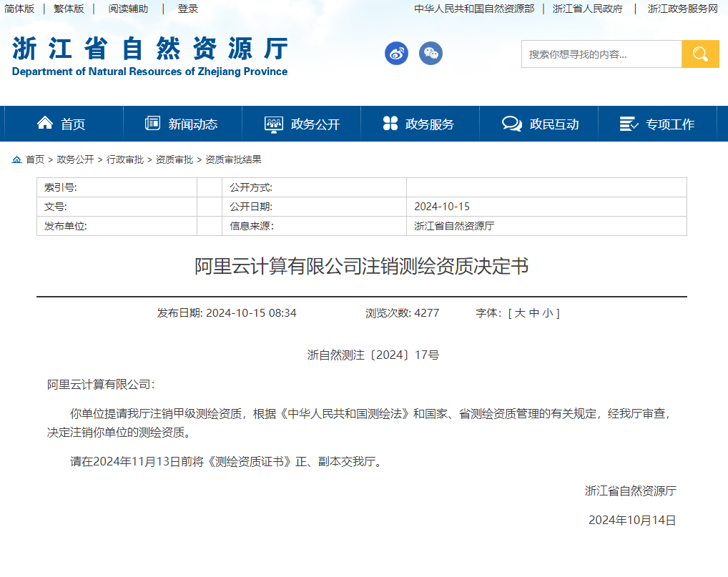Open the 首页 navigation menu item
Image resolution: width=728 pixels, height=577 pixels.
coord(64,124)
